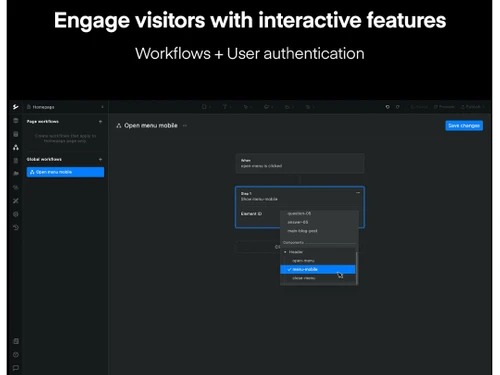Viewport: 500px width, 375px height.
Task: Select the highlighted 'menu-mobile' option
Action: (318, 269)
